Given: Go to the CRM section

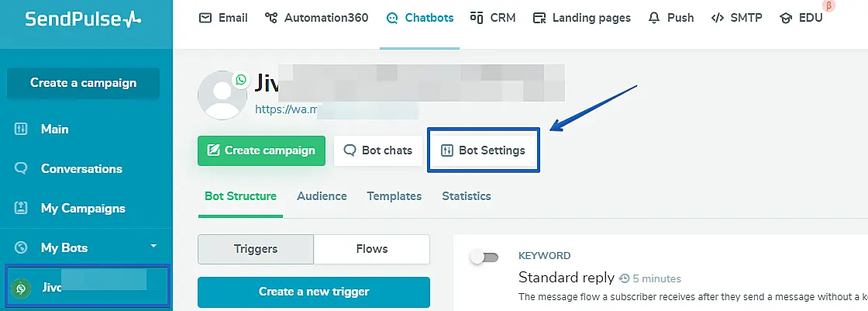Looking at the screenshot, I should click(492, 18).
